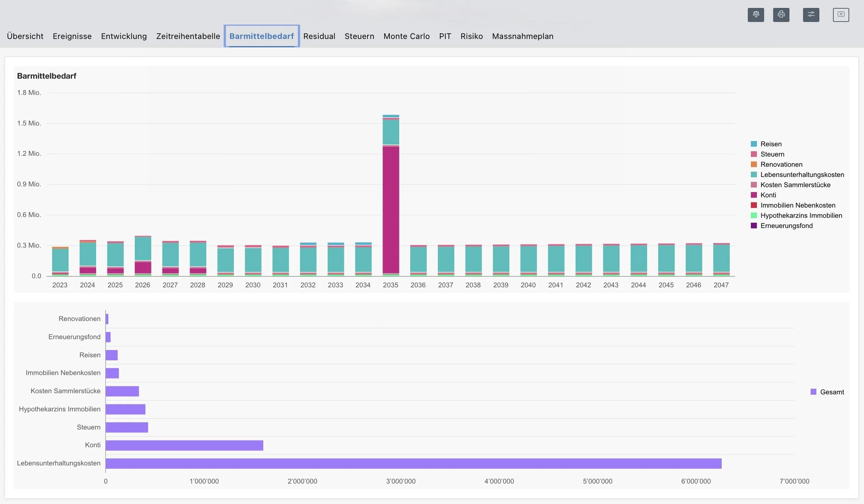Go to the Zeitreihentabelle tab

(188, 36)
